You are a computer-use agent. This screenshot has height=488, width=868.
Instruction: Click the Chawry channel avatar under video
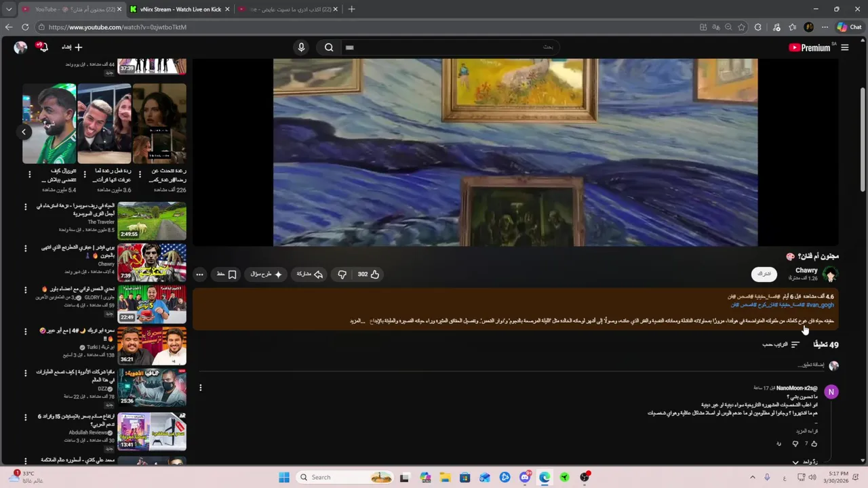pyautogui.click(x=830, y=274)
